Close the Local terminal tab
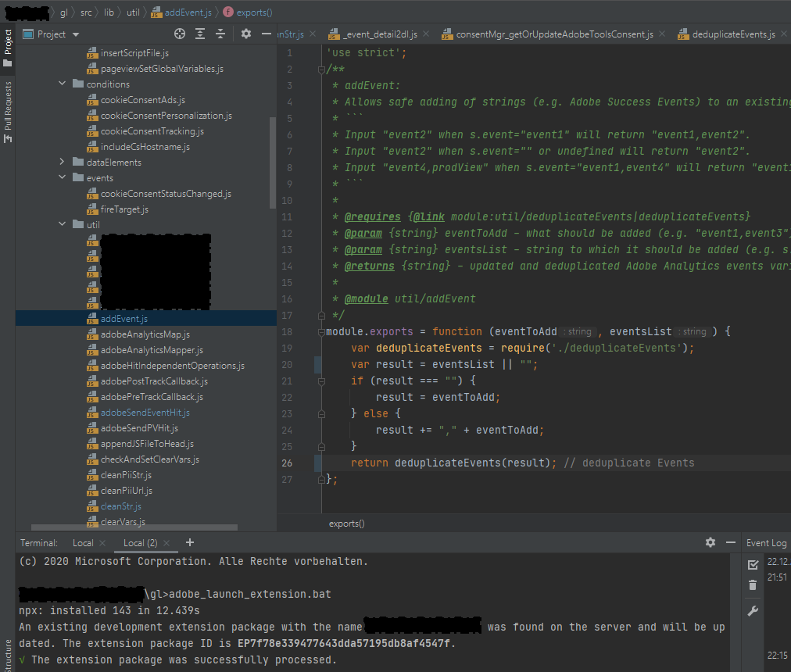 [102, 543]
